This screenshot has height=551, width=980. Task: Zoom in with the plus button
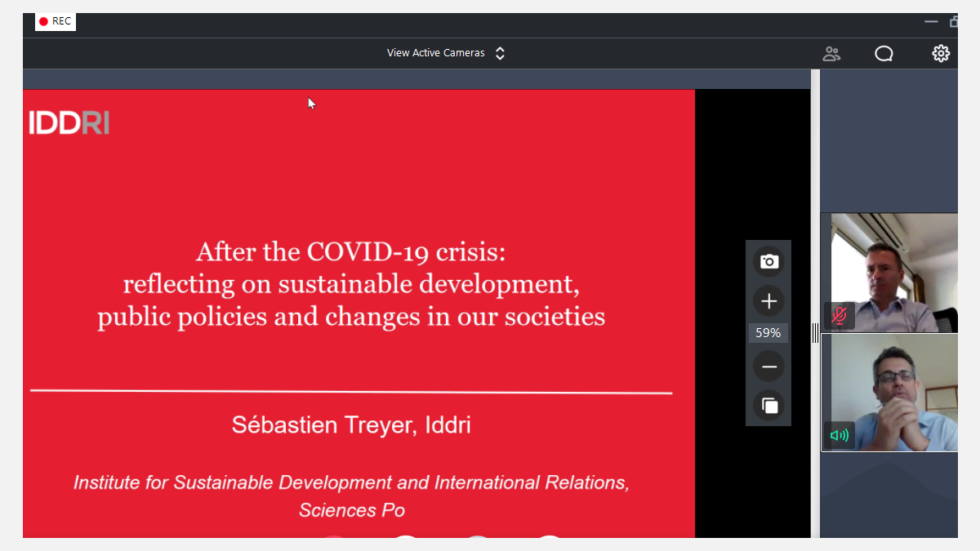tap(768, 301)
